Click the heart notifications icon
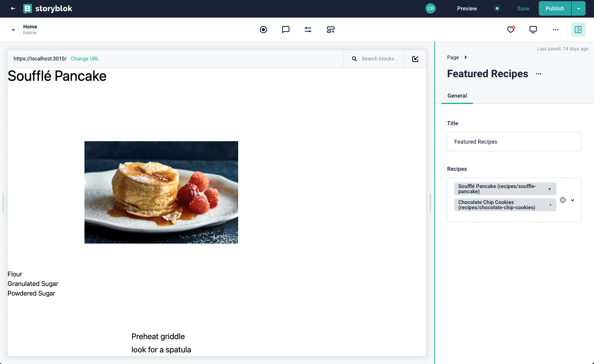The height and width of the screenshot is (364, 594). 511,29
